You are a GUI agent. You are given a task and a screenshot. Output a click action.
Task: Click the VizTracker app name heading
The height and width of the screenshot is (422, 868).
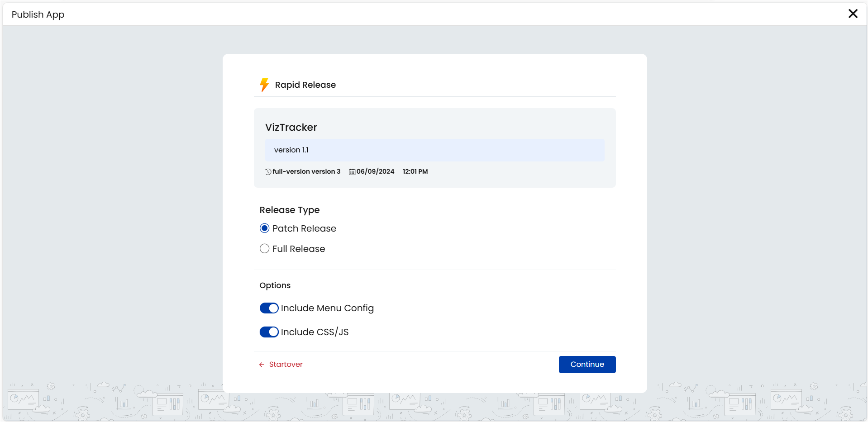coord(291,128)
